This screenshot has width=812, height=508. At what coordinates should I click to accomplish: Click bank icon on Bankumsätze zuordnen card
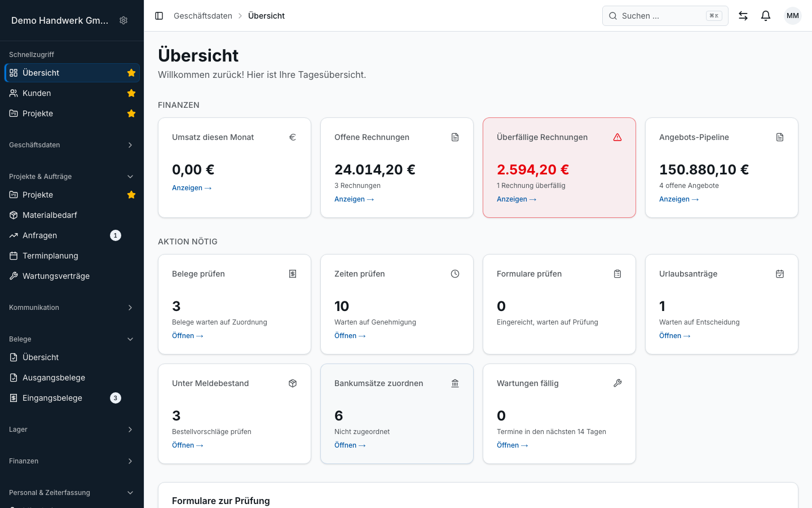(455, 383)
